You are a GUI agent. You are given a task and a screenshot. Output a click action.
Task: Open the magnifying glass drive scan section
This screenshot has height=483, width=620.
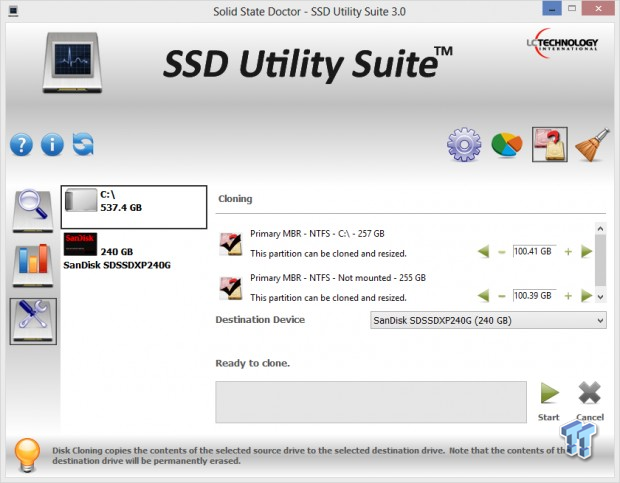pos(32,211)
